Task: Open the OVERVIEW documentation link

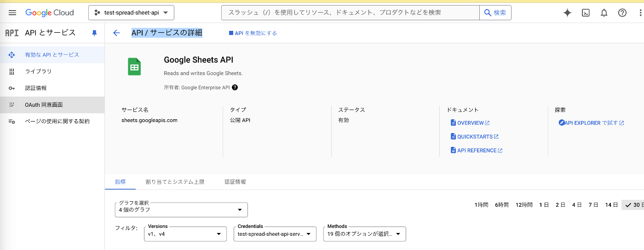Action: pos(470,123)
